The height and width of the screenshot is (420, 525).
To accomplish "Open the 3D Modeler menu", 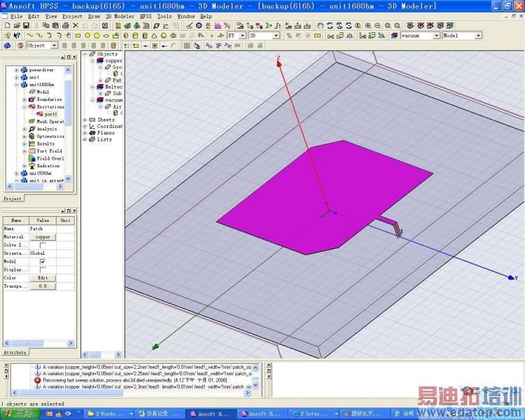I will pos(120,16).
